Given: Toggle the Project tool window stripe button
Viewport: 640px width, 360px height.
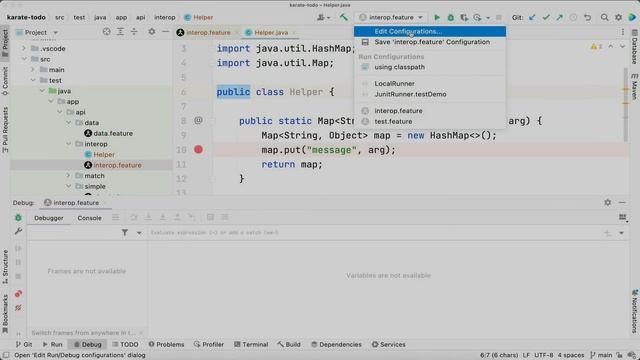Looking at the screenshot, I should click(x=5, y=43).
